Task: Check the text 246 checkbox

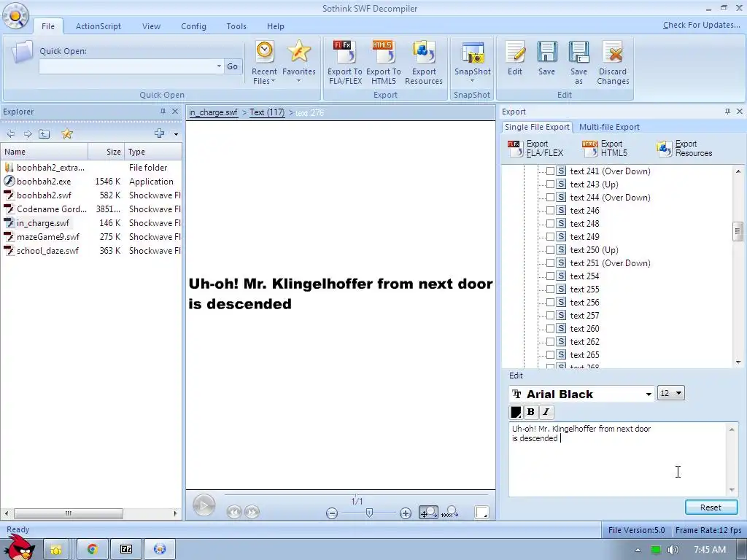Action: point(550,211)
